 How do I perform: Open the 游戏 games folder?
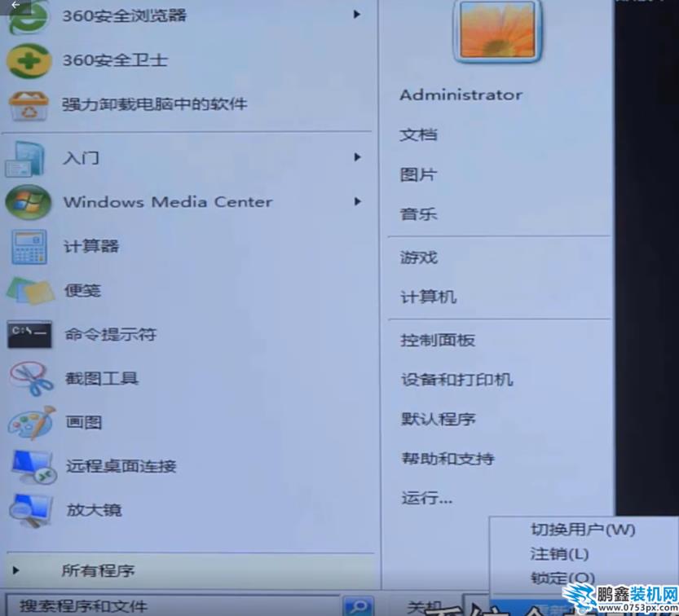[419, 258]
